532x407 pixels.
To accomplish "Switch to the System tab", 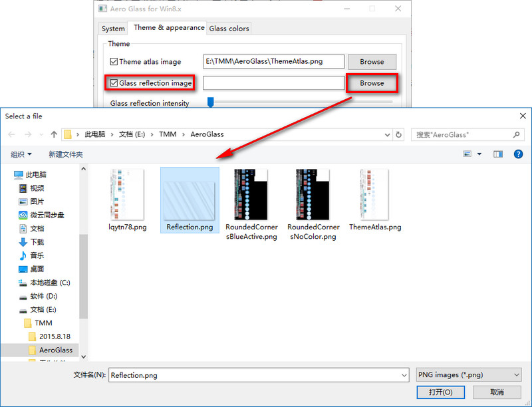I will 113,29.
